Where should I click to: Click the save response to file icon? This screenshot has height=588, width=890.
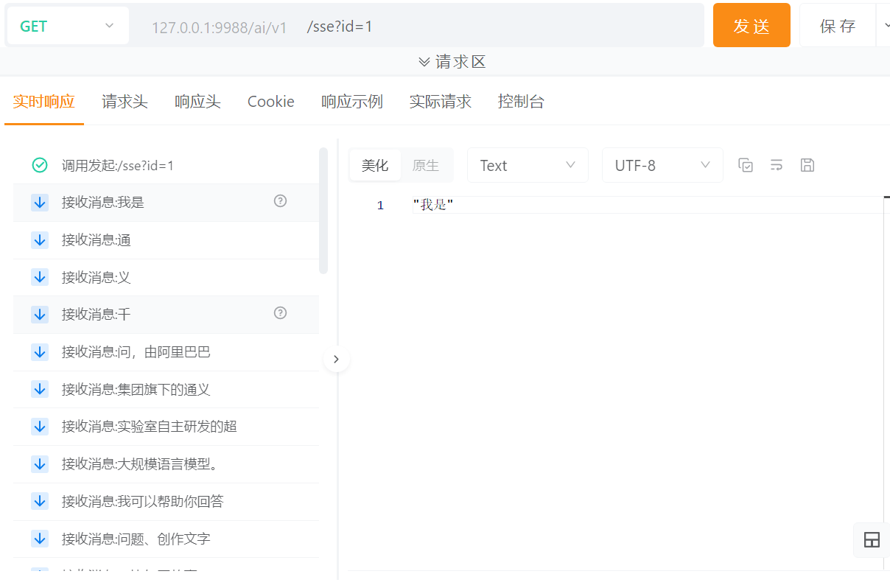click(x=807, y=165)
